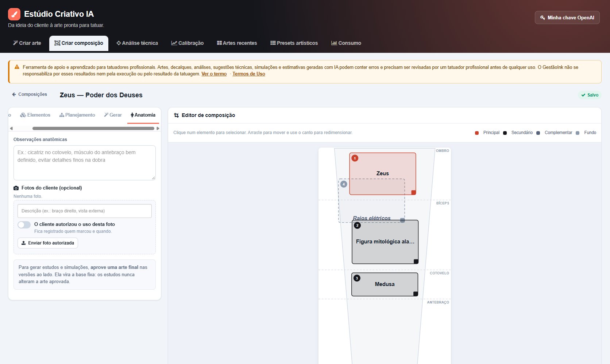Select the Anatomia side tab

pyautogui.click(x=143, y=115)
